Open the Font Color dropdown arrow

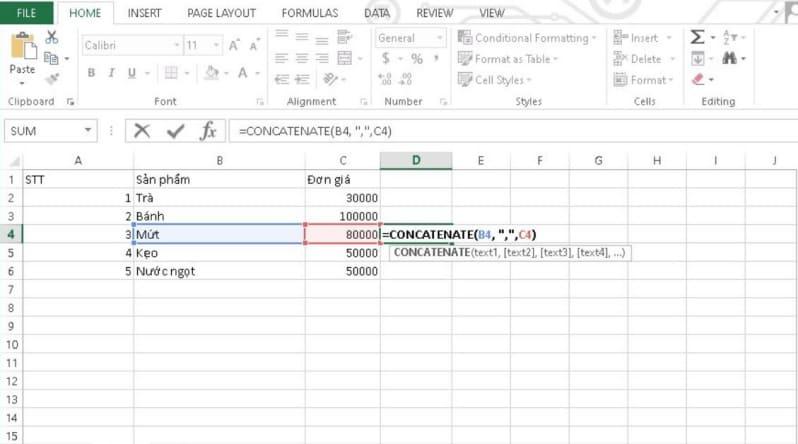(258, 73)
